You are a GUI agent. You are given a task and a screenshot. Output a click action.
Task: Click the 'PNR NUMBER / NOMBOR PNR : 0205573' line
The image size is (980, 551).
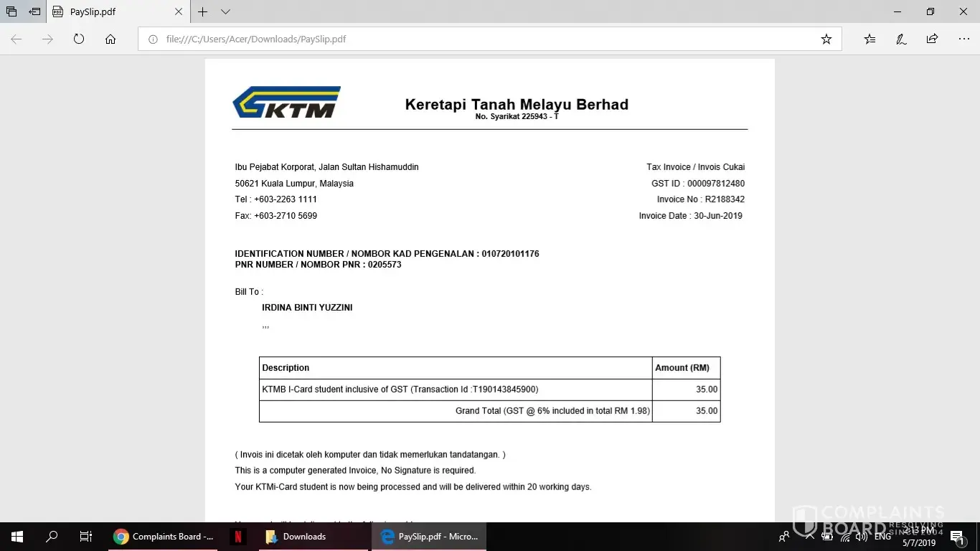click(x=319, y=265)
